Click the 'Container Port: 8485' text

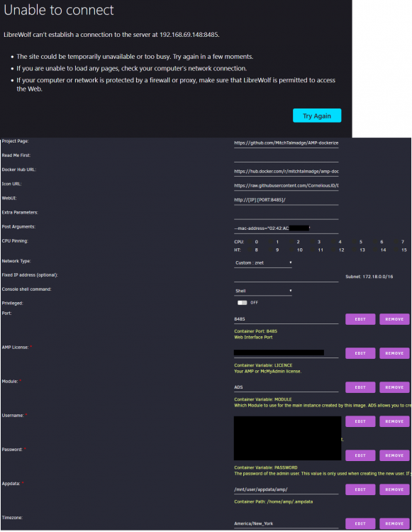coord(255,331)
